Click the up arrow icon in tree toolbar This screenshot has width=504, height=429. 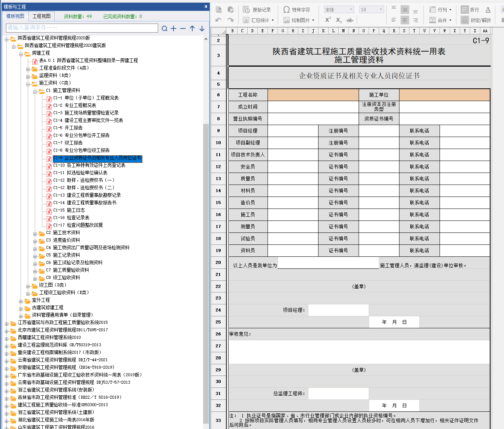click(x=192, y=28)
